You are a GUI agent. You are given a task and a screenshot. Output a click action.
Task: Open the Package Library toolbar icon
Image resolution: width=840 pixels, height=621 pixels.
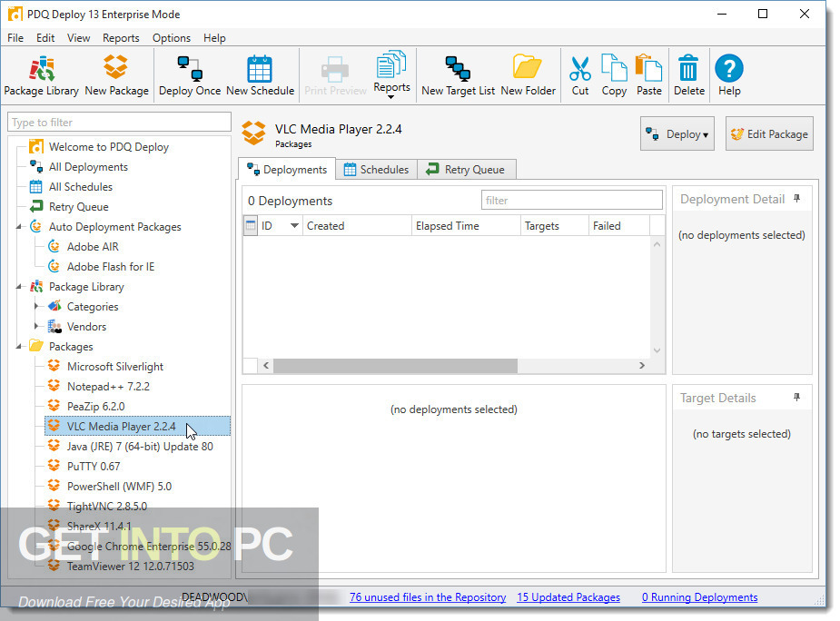tap(41, 75)
